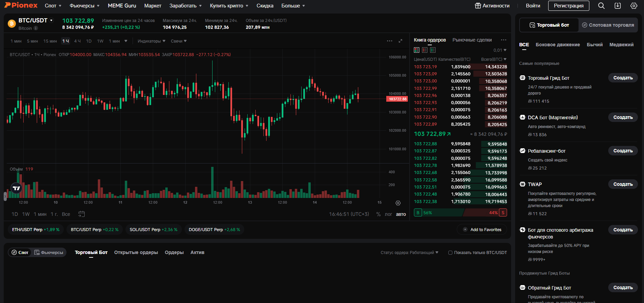Open the Индикаторы dropdown

point(151,41)
